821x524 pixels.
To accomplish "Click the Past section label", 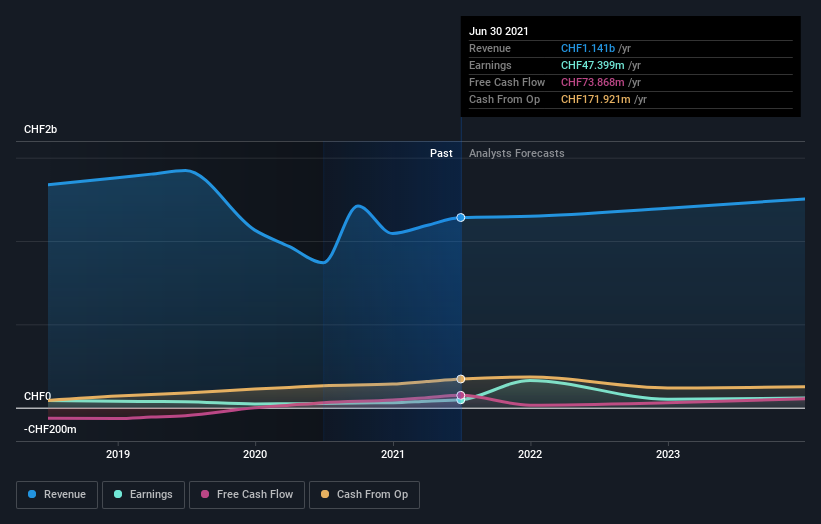I will [x=441, y=153].
